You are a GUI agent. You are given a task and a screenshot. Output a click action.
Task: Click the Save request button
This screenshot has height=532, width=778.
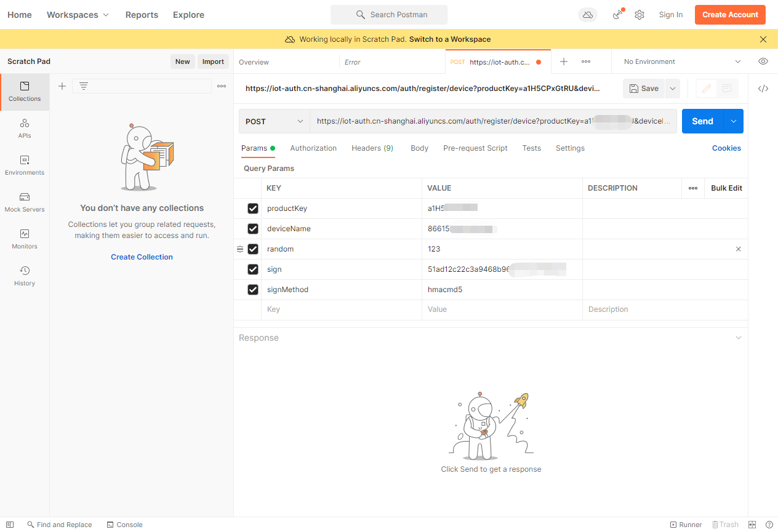[x=644, y=89]
